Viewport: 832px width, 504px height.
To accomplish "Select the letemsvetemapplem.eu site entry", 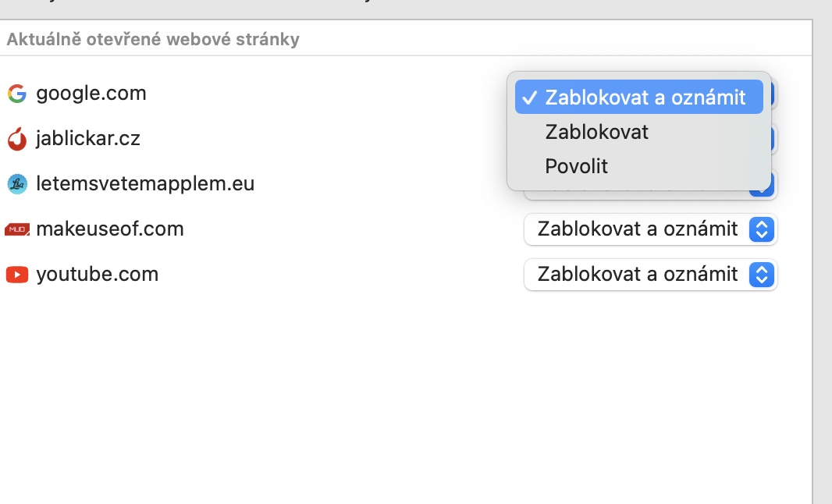I will coord(145,184).
